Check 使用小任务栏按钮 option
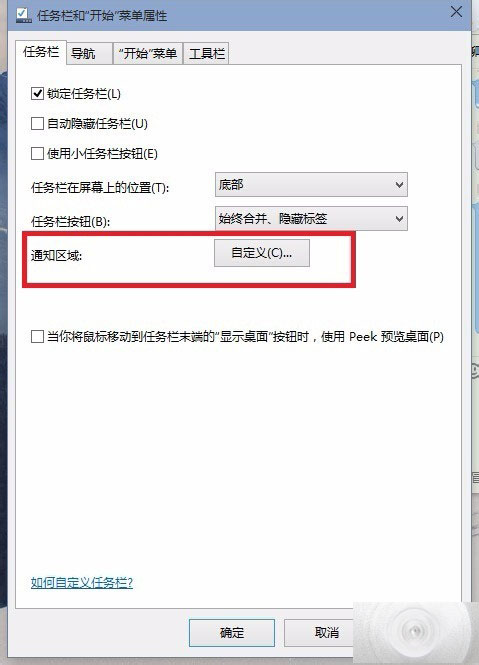The height and width of the screenshot is (665, 479). click(x=37, y=153)
